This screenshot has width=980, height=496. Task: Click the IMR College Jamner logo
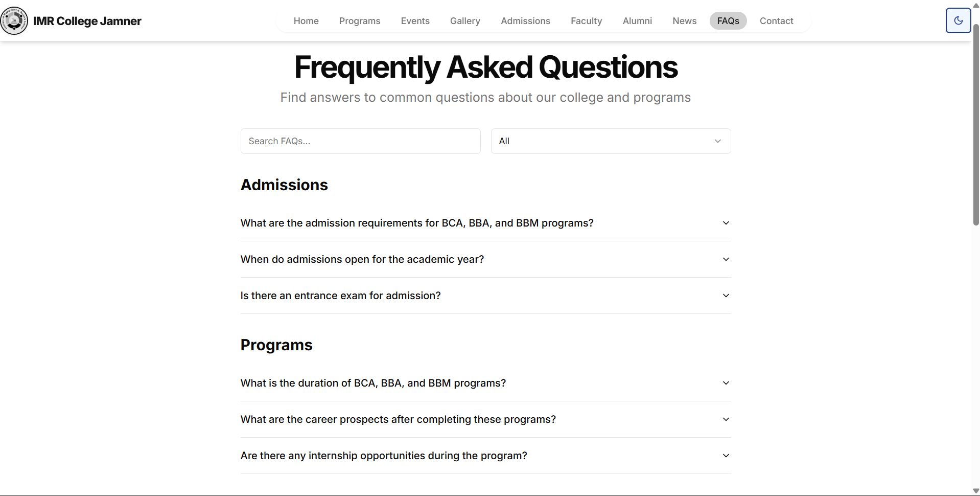14,21
